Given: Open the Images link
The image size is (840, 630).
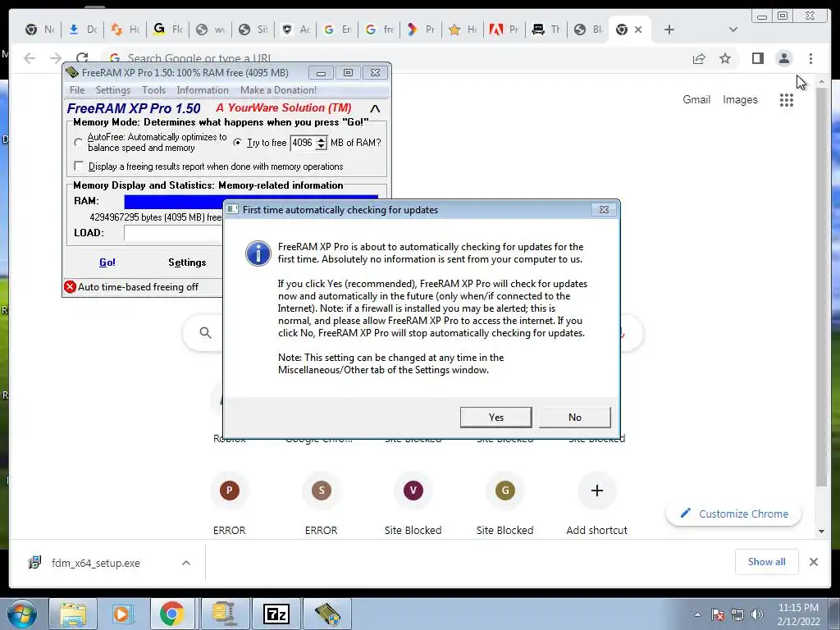Looking at the screenshot, I should pyautogui.click(x=740, y=99).
